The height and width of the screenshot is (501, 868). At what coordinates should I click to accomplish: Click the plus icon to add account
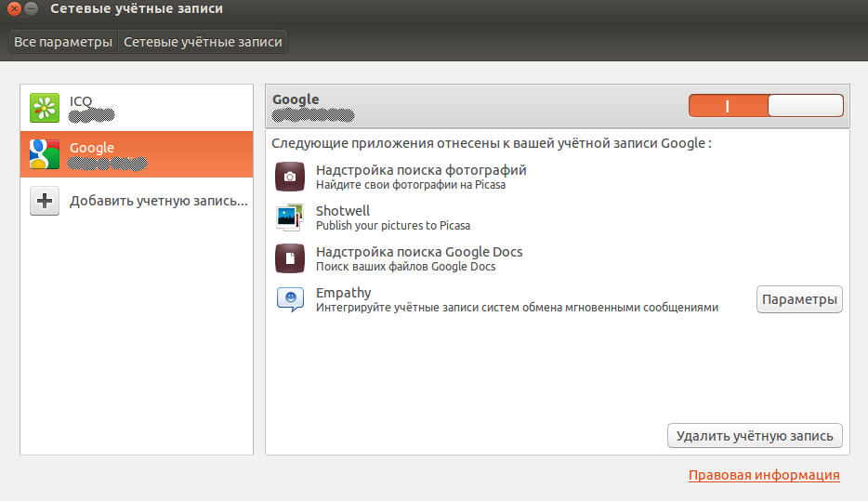click(45, 201)
